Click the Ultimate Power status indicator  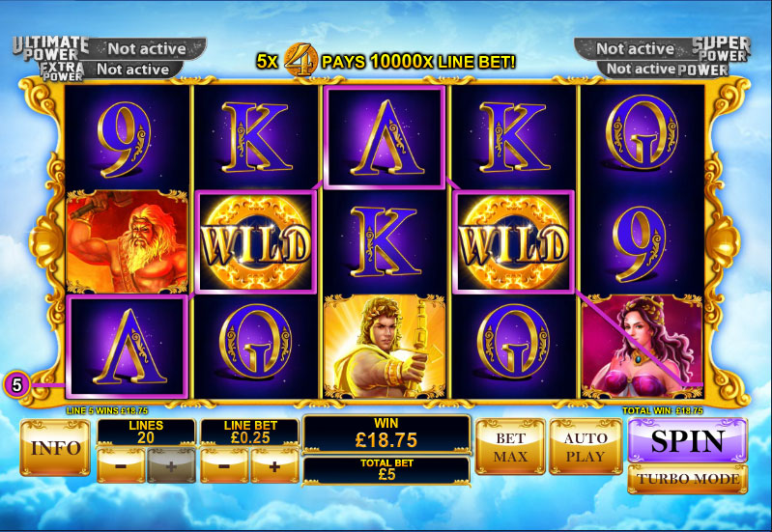tap(147, 48)
